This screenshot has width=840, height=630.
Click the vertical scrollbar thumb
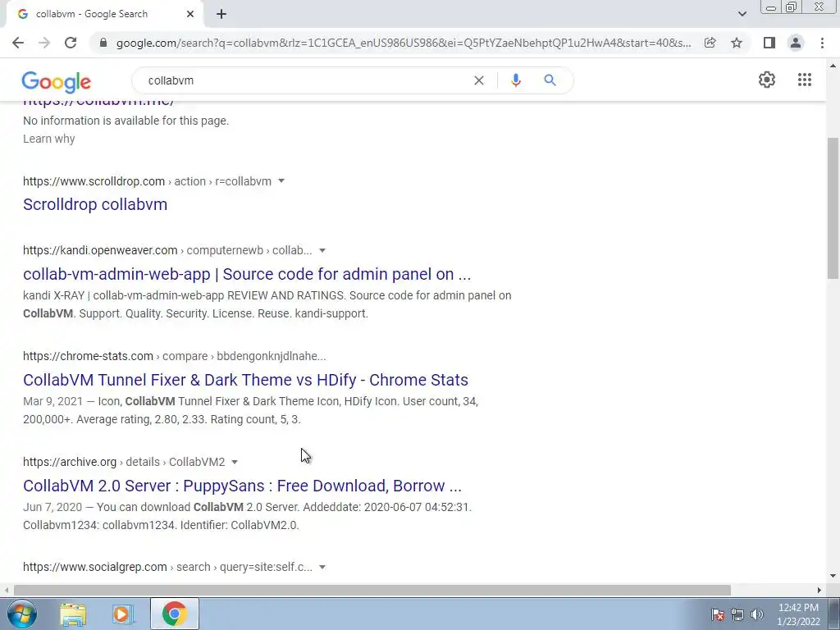pyautogui.click(x=833, y=208)
